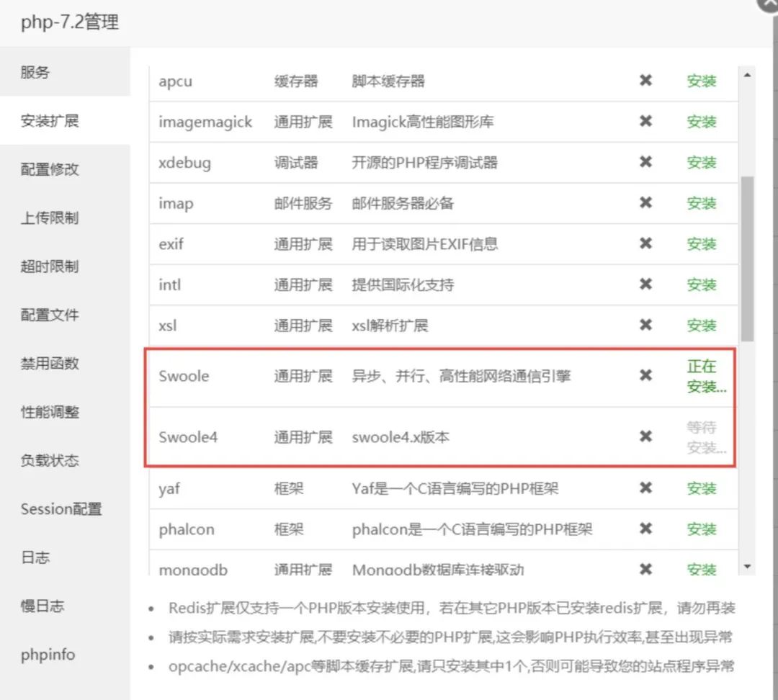
Task: Install the exif extension
Action: (701, 243)
